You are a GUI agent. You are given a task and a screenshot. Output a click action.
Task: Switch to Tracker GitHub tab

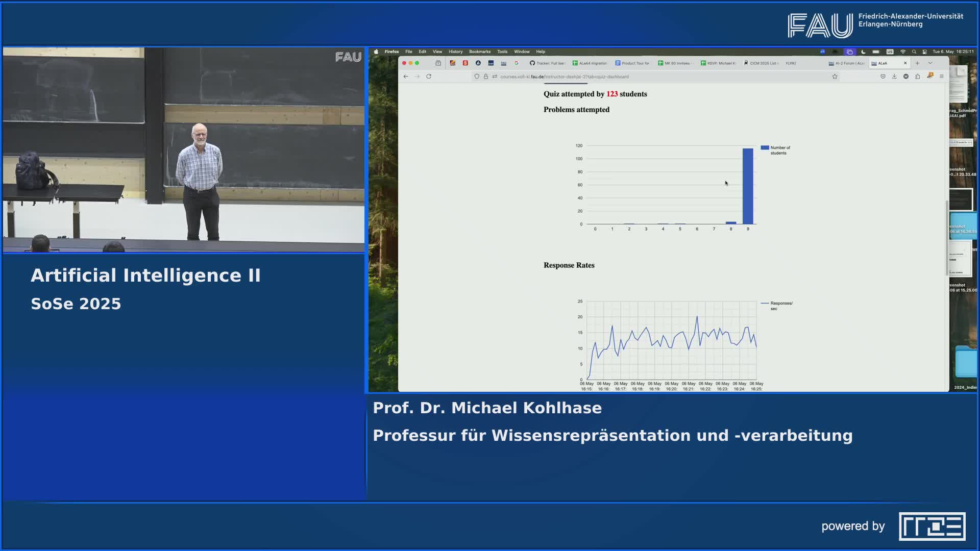(548, 63)
